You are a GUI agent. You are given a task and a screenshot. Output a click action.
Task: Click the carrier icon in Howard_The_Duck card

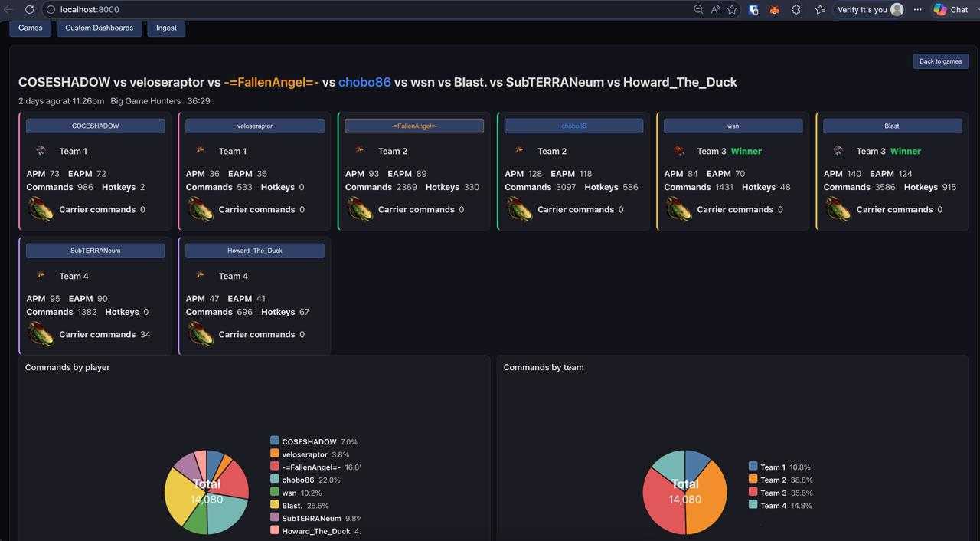tap(200, 334)
